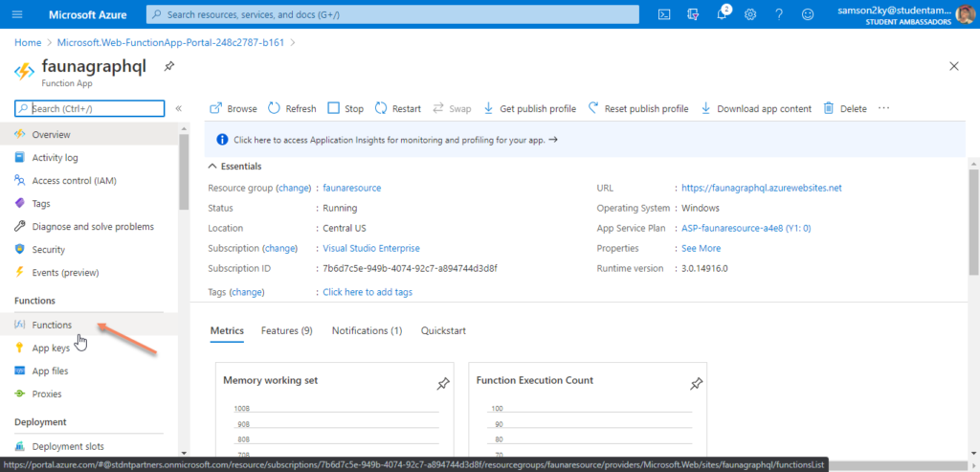Viewport: 980px width, 472px height.
Task: Delete the function app
Action: [x=845, y=108]
